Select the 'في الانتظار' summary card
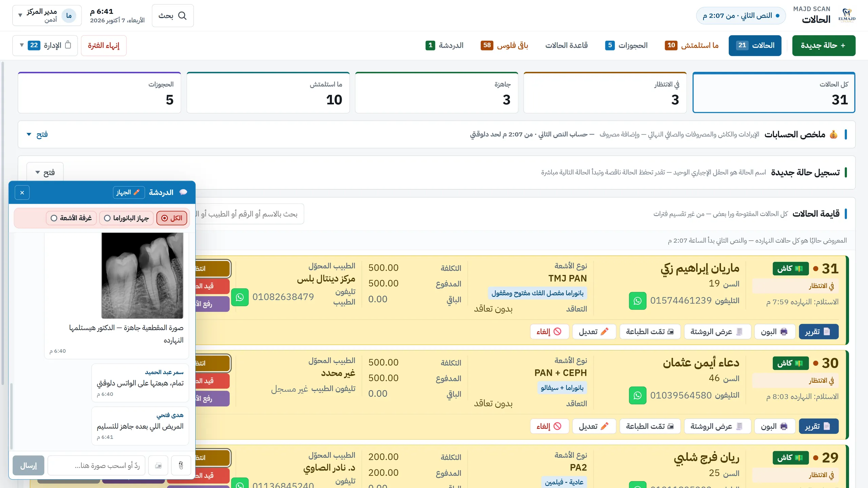Image resolution: width=868 pixels, height=488 pixels. pos(605,93)
